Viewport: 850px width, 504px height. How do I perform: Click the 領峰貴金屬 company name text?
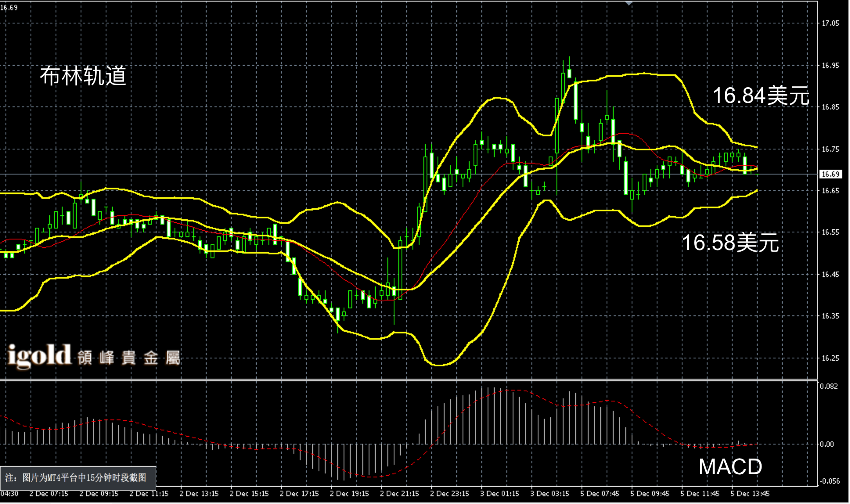(129, 358)
